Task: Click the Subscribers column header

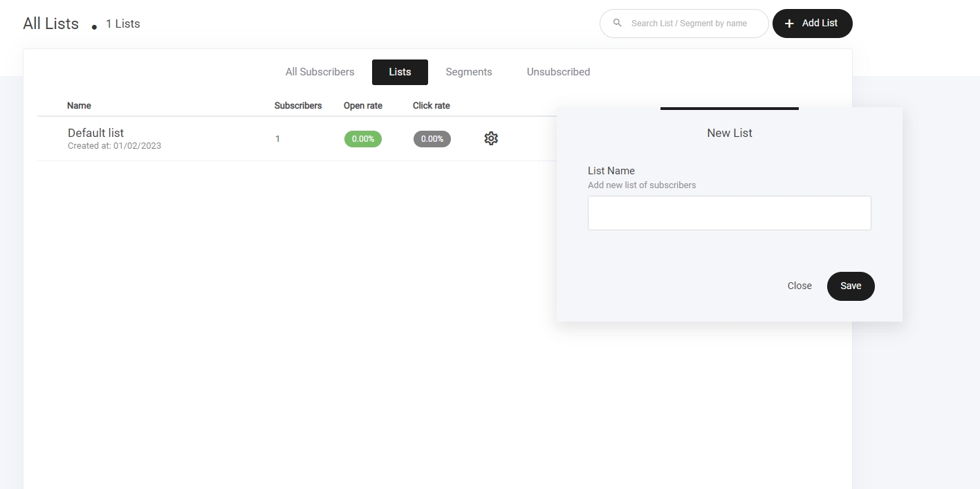Action: (297, 106)
